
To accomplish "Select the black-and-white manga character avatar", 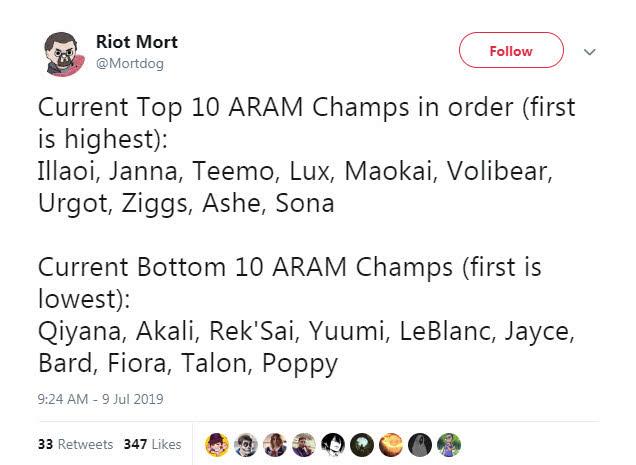I will 333,444.
